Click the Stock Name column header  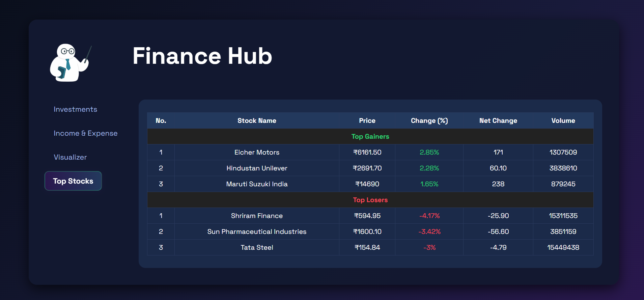pyautogui.click(x=257, y=120)
